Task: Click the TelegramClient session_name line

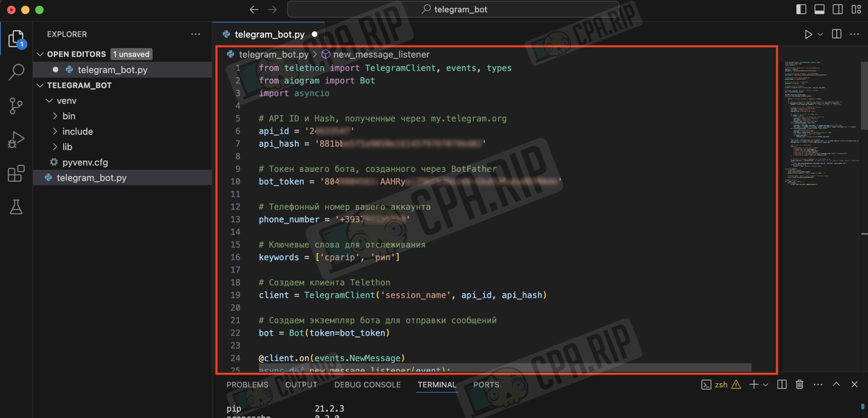Action: tap(403, 295)
